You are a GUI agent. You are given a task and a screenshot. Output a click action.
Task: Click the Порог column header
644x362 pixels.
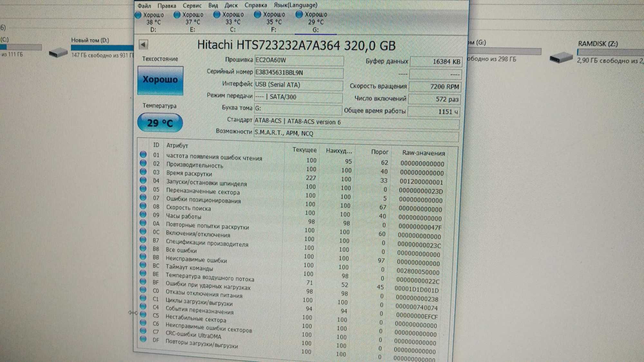pyautogui.click(x=380, y=152)
